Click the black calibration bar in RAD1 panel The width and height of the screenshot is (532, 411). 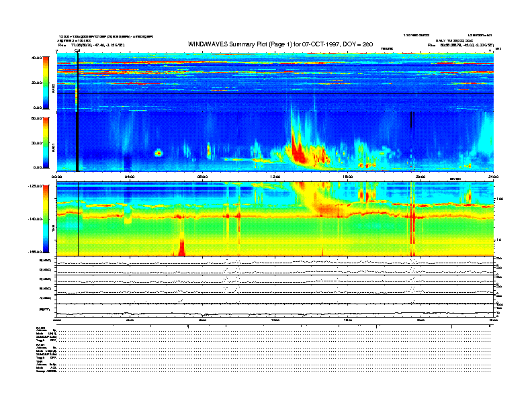[77, 141]
